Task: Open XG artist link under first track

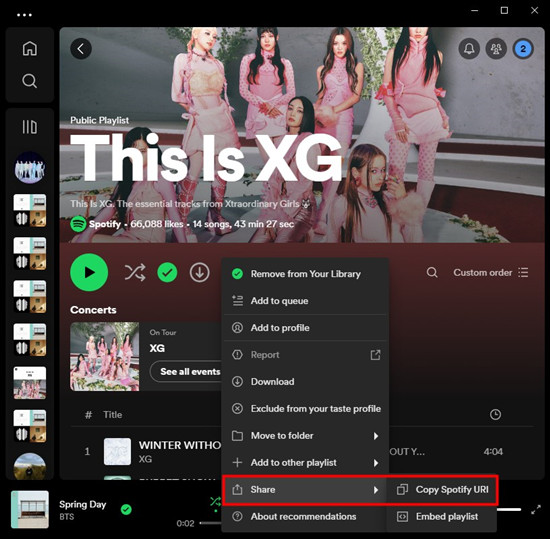Action: 145,459
